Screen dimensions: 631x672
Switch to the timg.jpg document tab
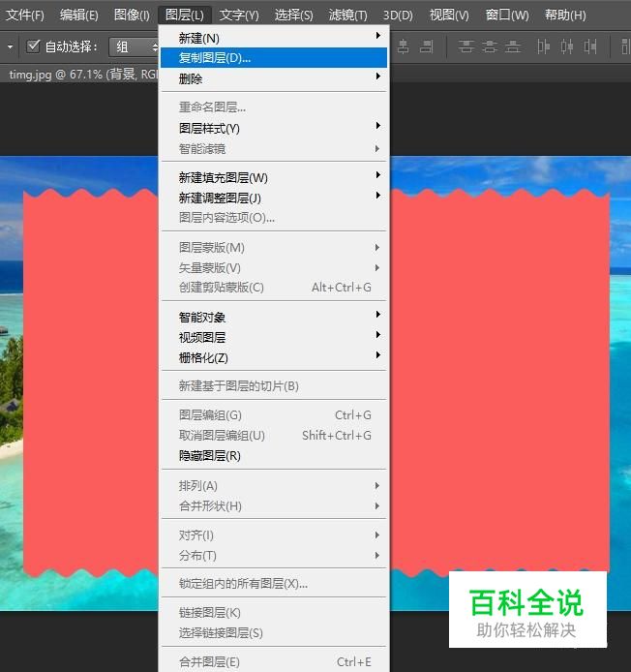click(81, 75)
